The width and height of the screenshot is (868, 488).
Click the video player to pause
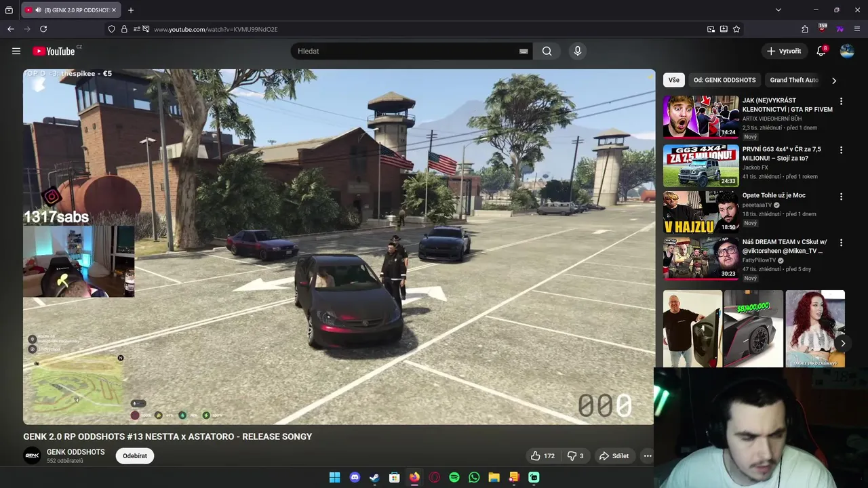point(339,247)
